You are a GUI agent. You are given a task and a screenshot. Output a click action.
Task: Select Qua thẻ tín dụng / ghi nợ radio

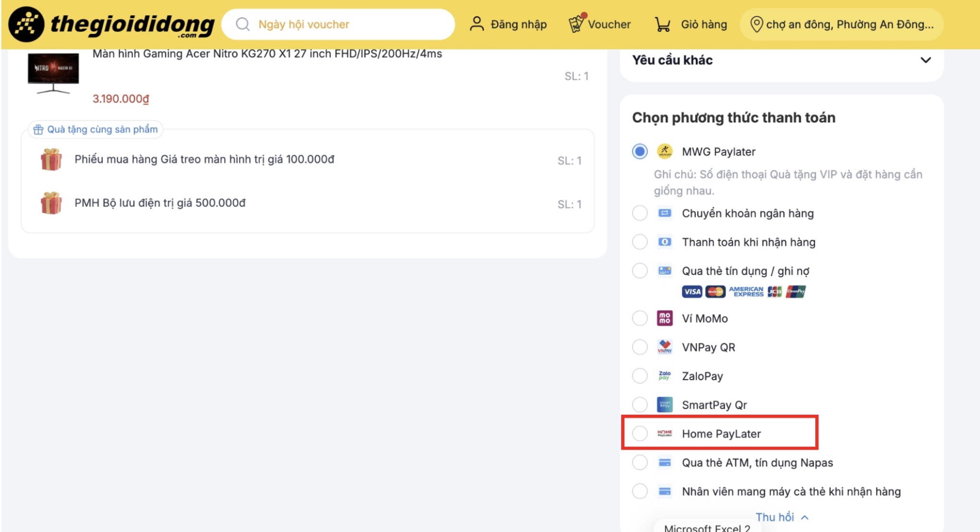(x=640, y=271)
